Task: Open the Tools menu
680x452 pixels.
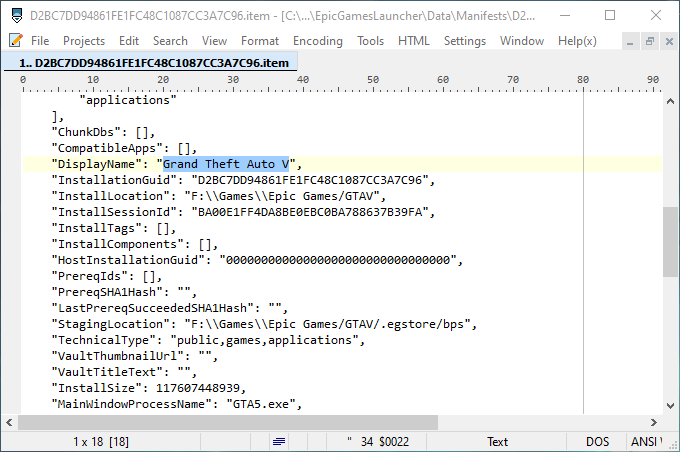Action: pyautogui.click(x=370, y=41)
